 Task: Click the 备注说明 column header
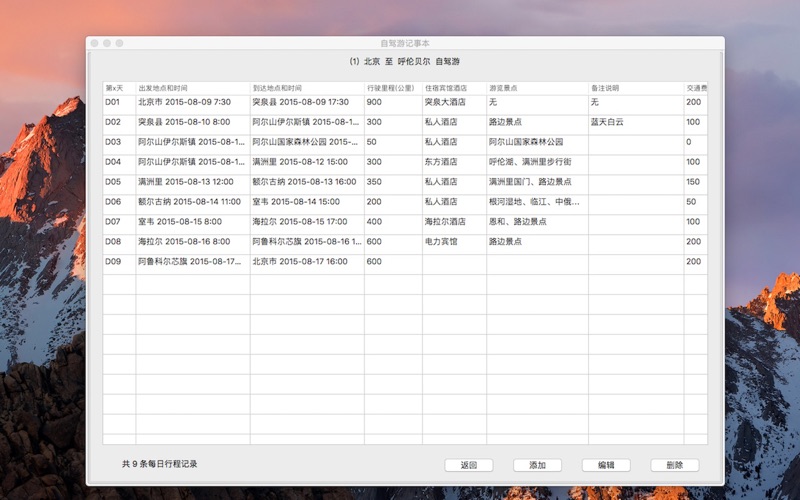click(636, 88)
